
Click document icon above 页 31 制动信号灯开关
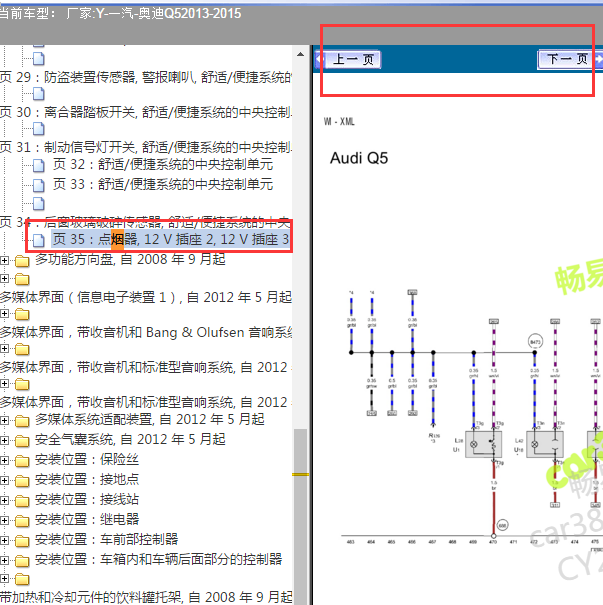pos(39,128)
